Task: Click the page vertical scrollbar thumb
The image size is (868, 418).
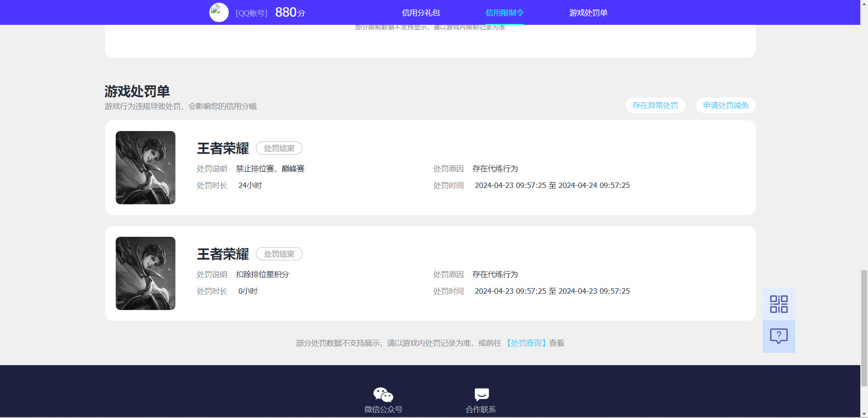Action: coord(864,328)
